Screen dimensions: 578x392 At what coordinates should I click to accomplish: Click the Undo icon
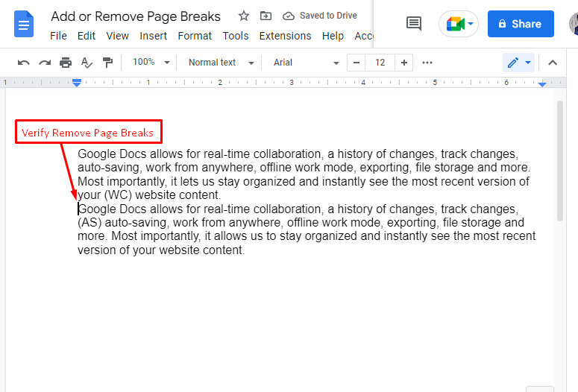24,63
